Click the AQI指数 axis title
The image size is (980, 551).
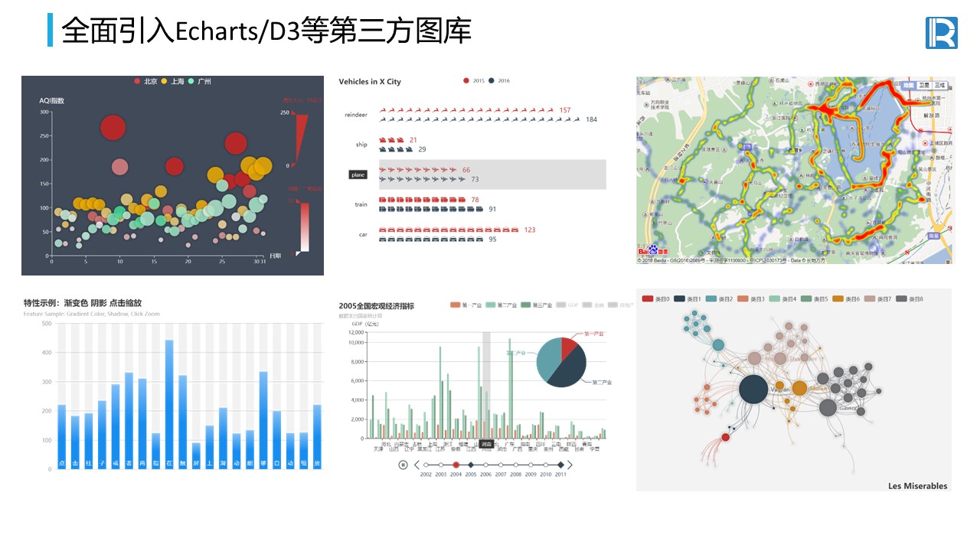coord(52,101)
